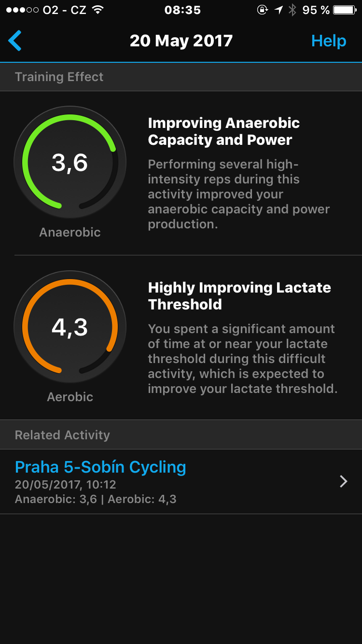362x644 pixels.
Task: Tap the Wi-Fi status icon
Action: [x=98, y=10]
